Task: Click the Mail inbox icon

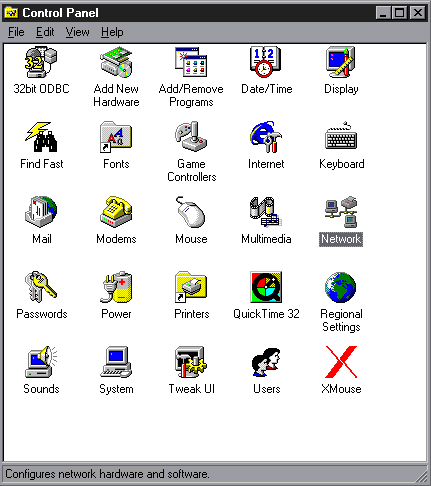Action: pos(41,212)
